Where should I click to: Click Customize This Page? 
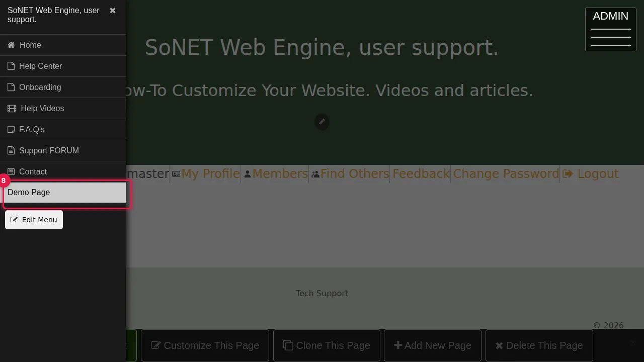pyautogui.click(x=205, y=345)
